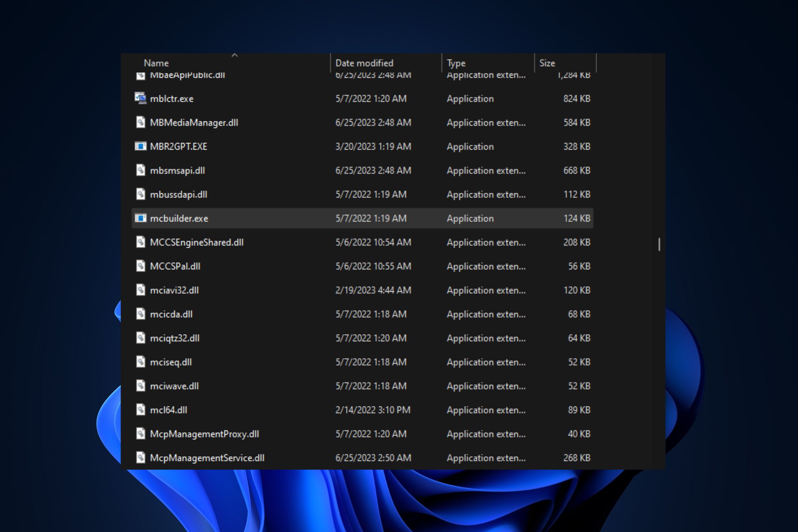
Task: Click the Application type of MBR2GPT.EXE
Action: coord(470,147)
